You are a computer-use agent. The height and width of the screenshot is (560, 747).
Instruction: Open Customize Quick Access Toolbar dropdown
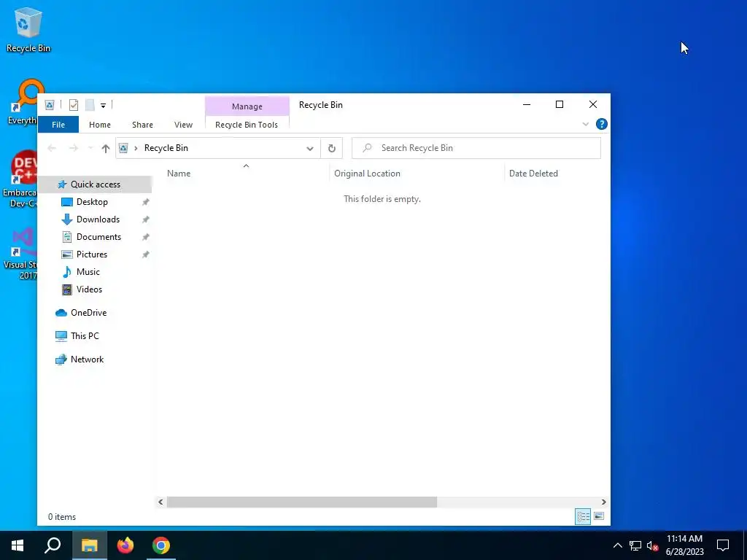coord(103,105)
